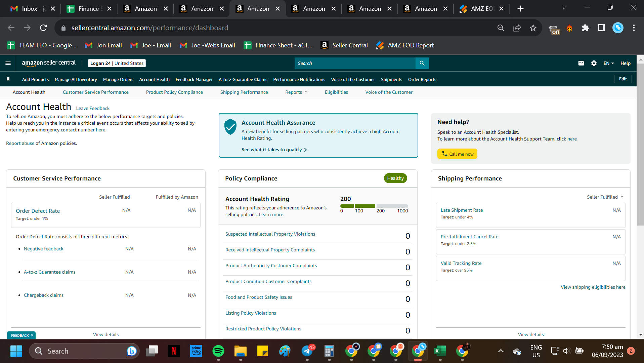Open the Chrome side panel icon
The height and width of the screenshot is (363, 644).
tap(602, 28)
